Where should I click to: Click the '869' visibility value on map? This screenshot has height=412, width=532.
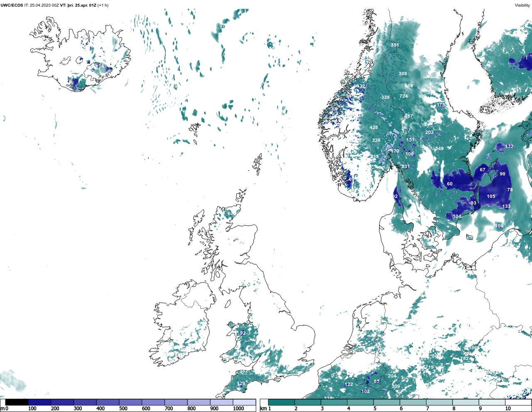(409, 86)
